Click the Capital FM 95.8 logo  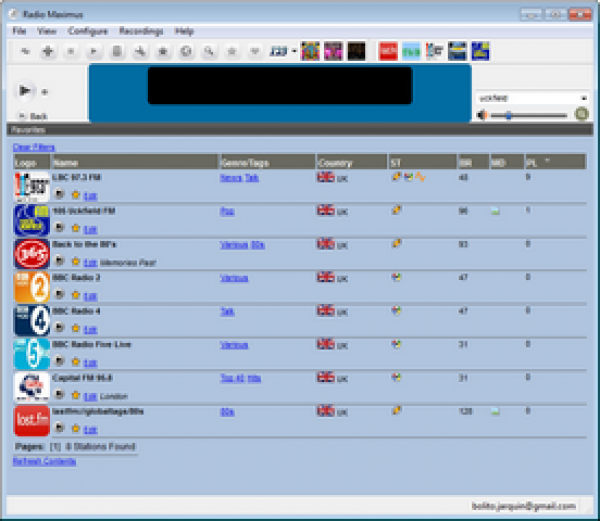tap(32, 387)
